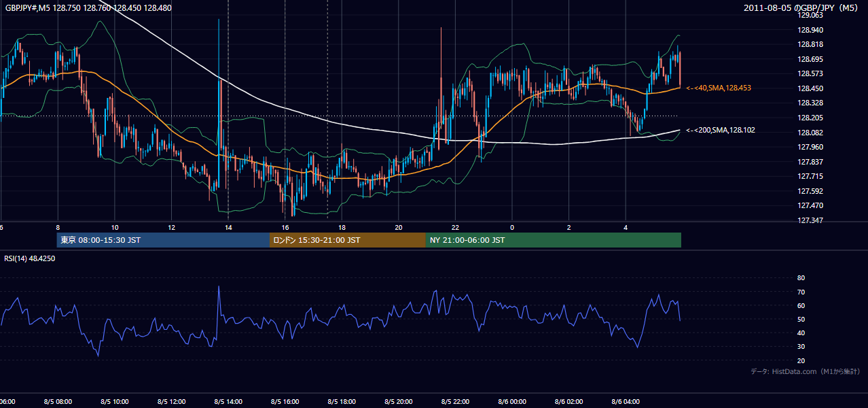The width and height of the screenshot is (868, 408).
Task: Click price axis value 128.082
Action: point(810,133)
